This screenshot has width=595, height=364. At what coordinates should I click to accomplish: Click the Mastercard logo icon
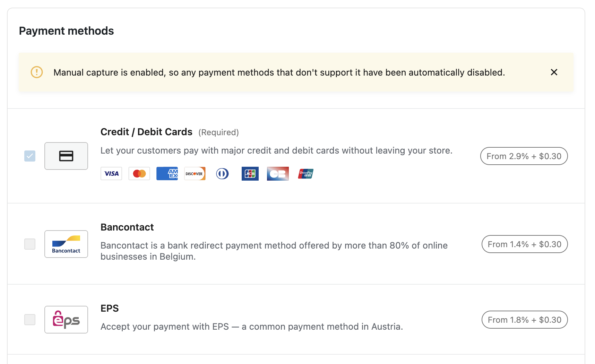pos(139,174)
